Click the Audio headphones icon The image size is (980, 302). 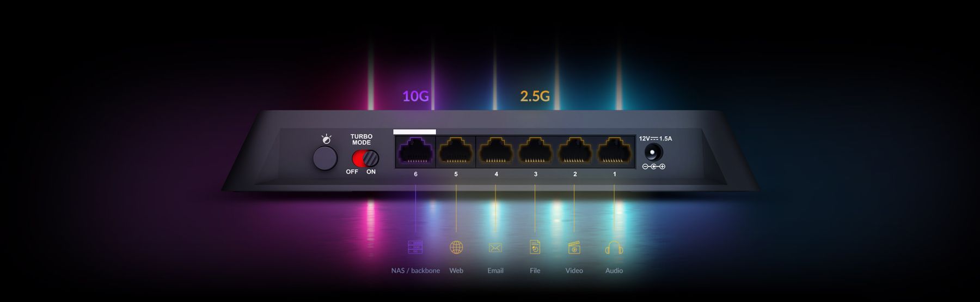click(614, 247)
